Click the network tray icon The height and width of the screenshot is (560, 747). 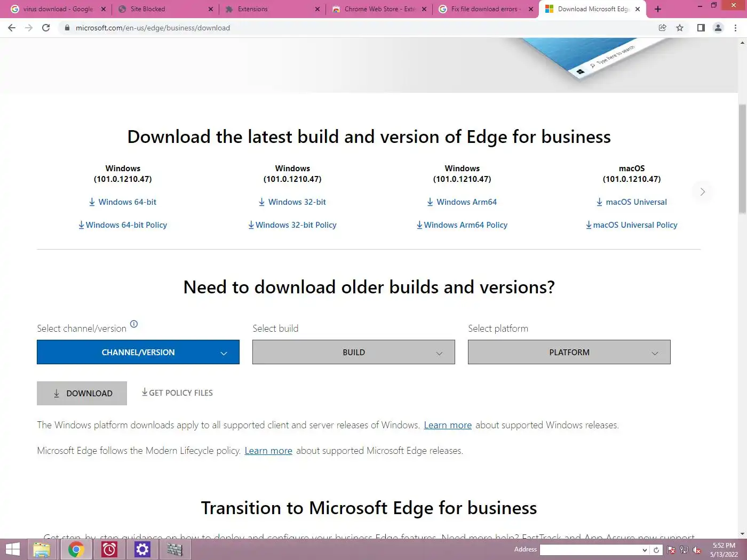(684, 550)
